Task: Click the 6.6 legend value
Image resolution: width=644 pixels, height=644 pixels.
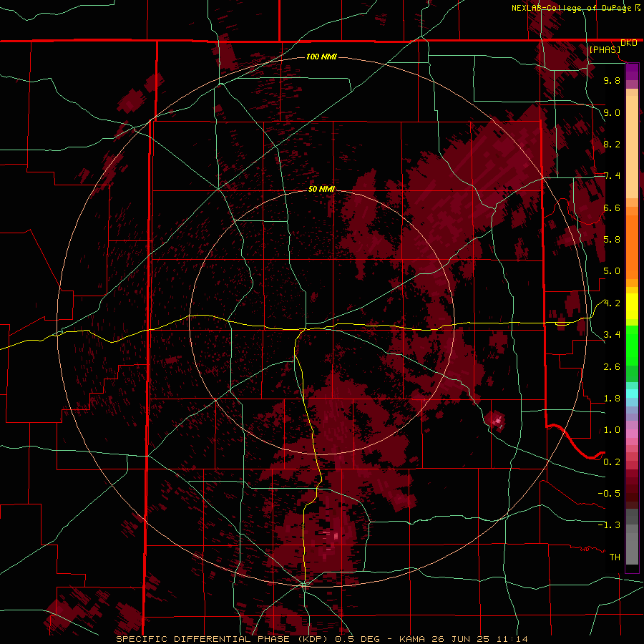Action: (x=612, y=208)
